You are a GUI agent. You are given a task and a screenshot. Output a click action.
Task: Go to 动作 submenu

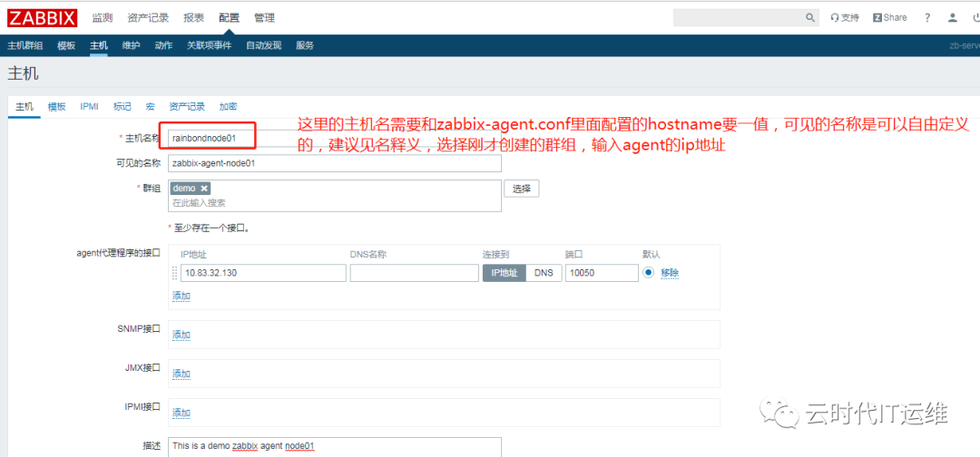tap(163, 45)
